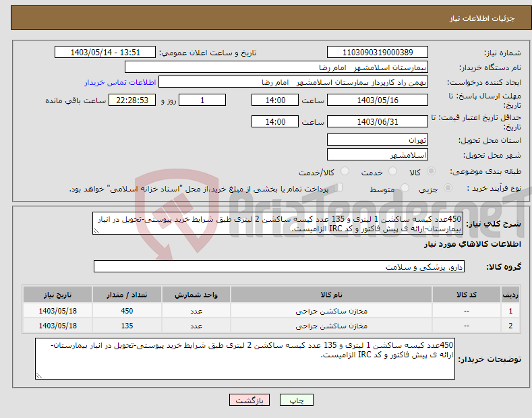Select the کالا/خدمت radio button
This screenshot has height=418, width=532.
345,171
